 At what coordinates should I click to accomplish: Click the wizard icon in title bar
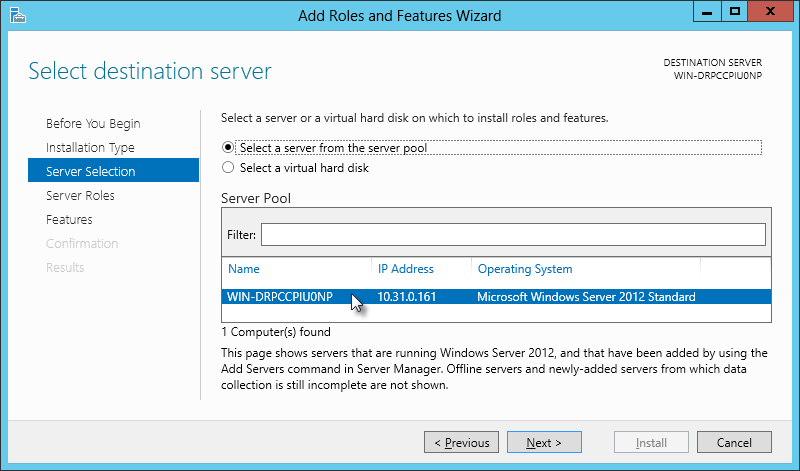click(x=17, y=15)
